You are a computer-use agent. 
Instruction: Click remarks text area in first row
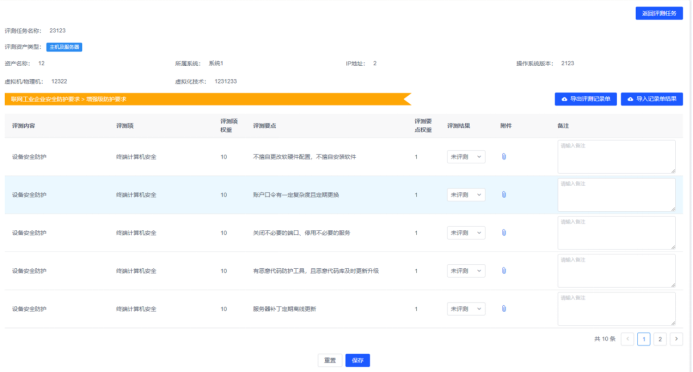617,157
